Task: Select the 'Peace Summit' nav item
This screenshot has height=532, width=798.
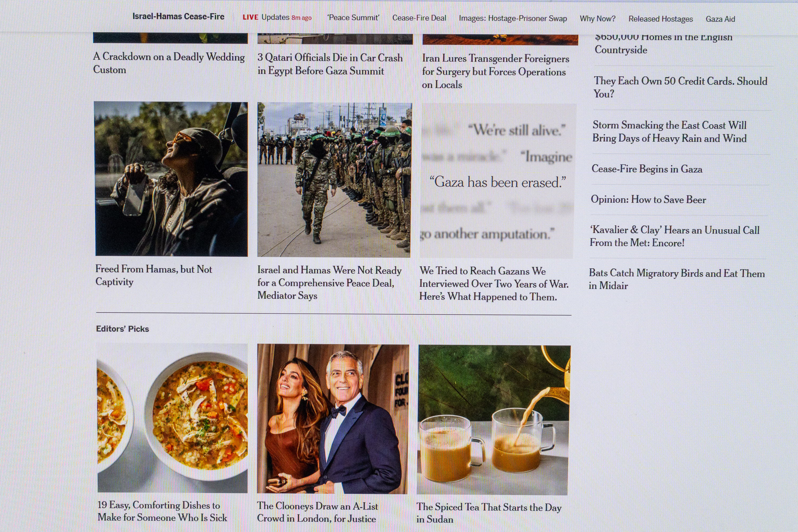Action: 353,18
